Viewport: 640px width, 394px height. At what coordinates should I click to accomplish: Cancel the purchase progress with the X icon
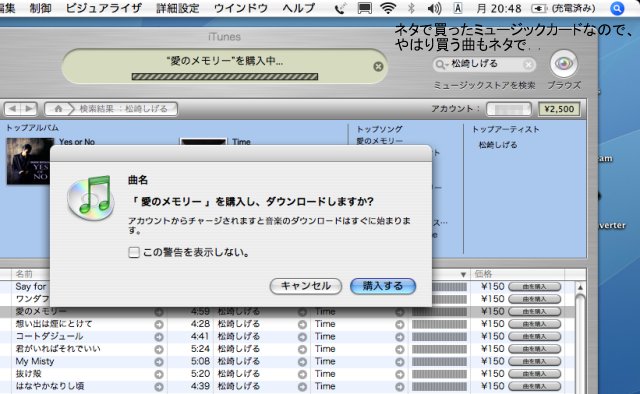[378, 67]
